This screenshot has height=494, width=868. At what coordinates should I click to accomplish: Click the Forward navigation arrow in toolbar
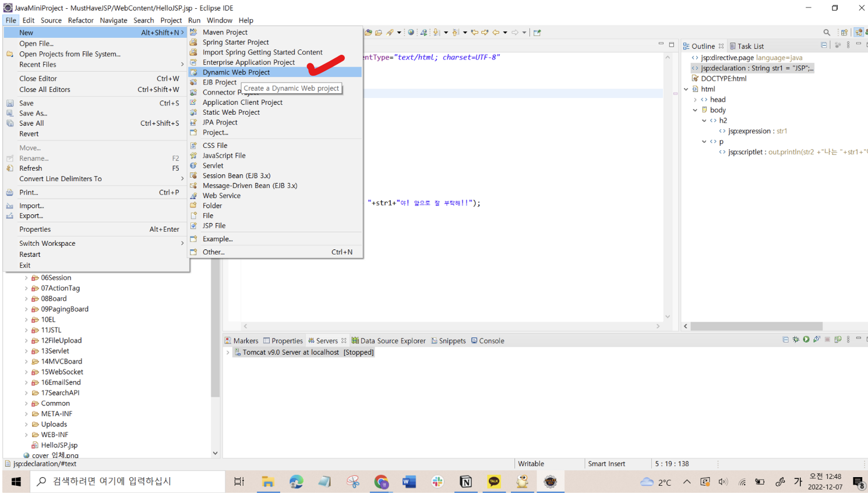point(515,33)
